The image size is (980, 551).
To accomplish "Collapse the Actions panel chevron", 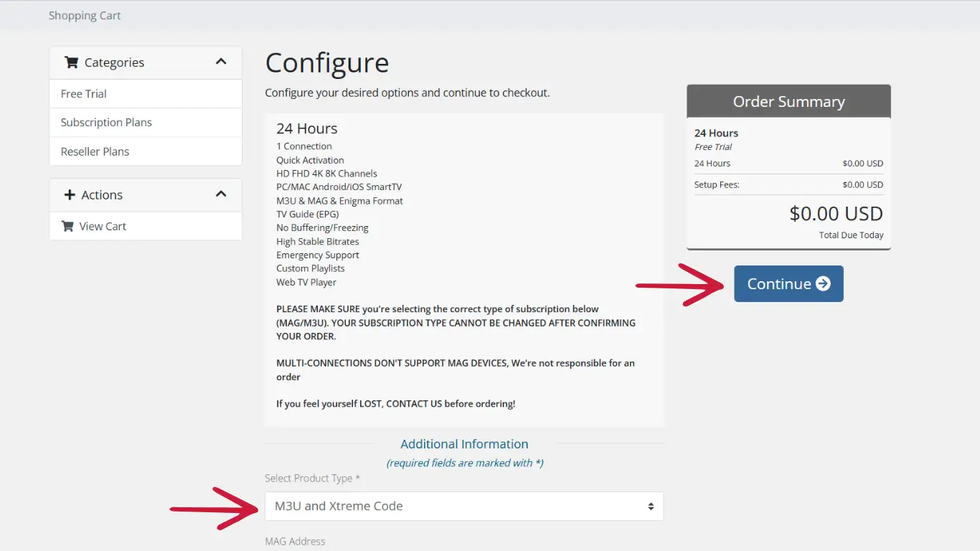I will click(221, 194).
